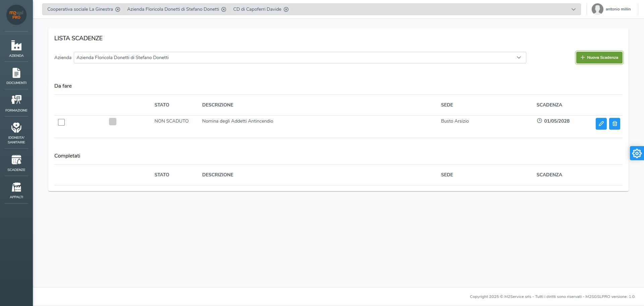Image resolution: width=644 pixels, height=306 pixels.
Task: Remove Azienda Floricola Donetti tag from top bar
Action: click(x=224, y=9)
